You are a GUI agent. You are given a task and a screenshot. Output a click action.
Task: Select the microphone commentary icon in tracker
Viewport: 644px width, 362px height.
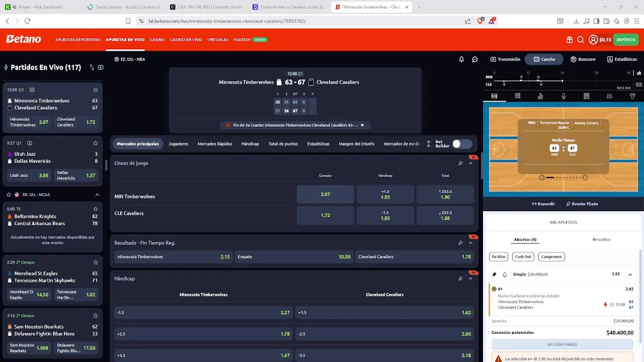point(563,96)
